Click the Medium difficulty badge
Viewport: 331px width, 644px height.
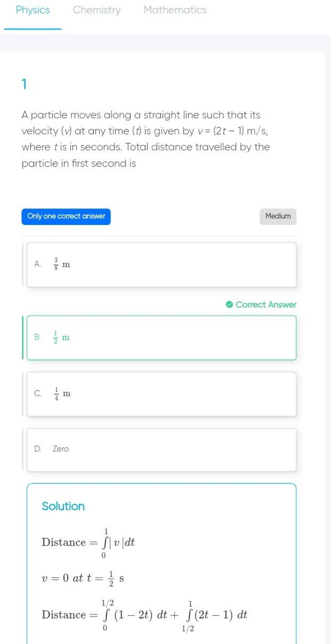278,216
